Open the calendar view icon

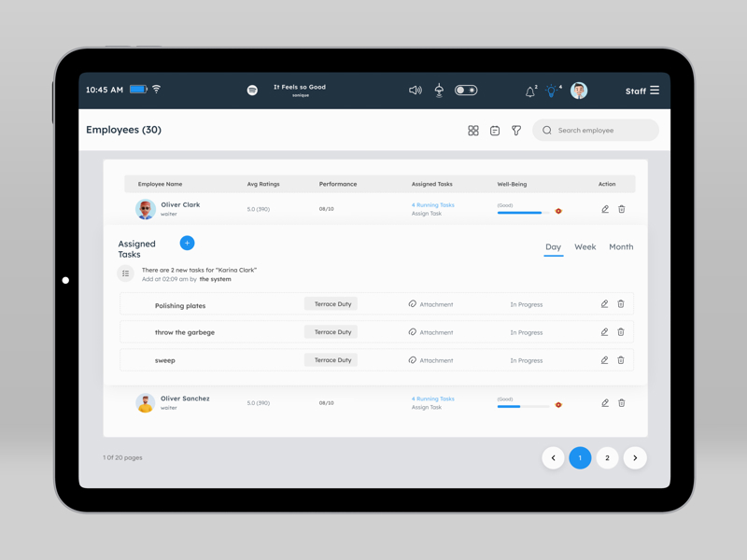[495, 131]
